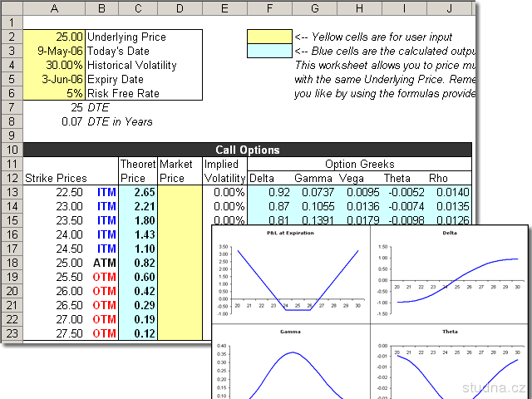Select column C header
532x399 pixels.
click(x=137, y=8)
